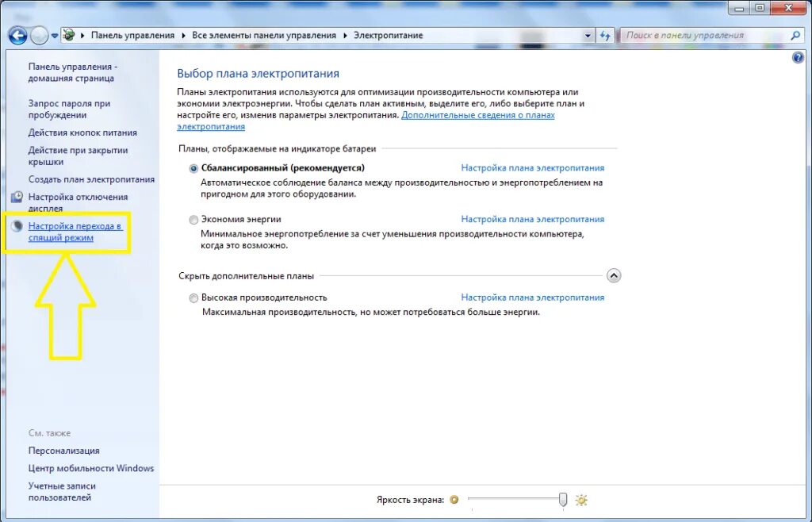
Task: Click the search magnifier icon
Action: [x=795, y=35]
